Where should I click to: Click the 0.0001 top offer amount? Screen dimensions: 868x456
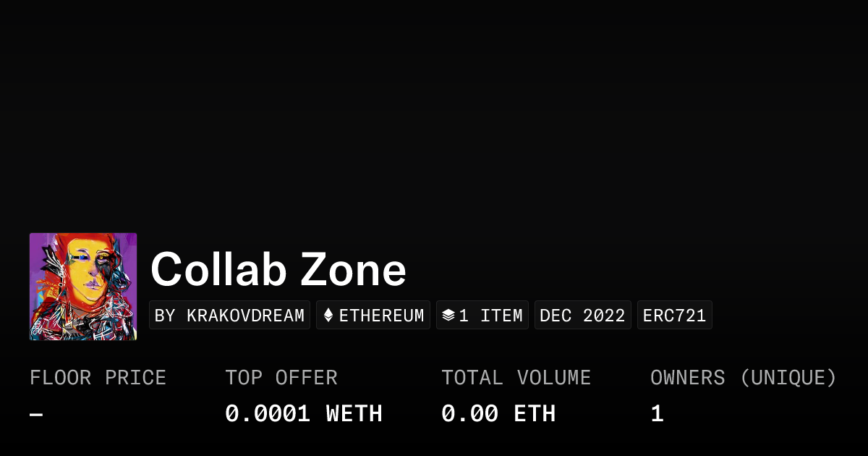(268, 414)
